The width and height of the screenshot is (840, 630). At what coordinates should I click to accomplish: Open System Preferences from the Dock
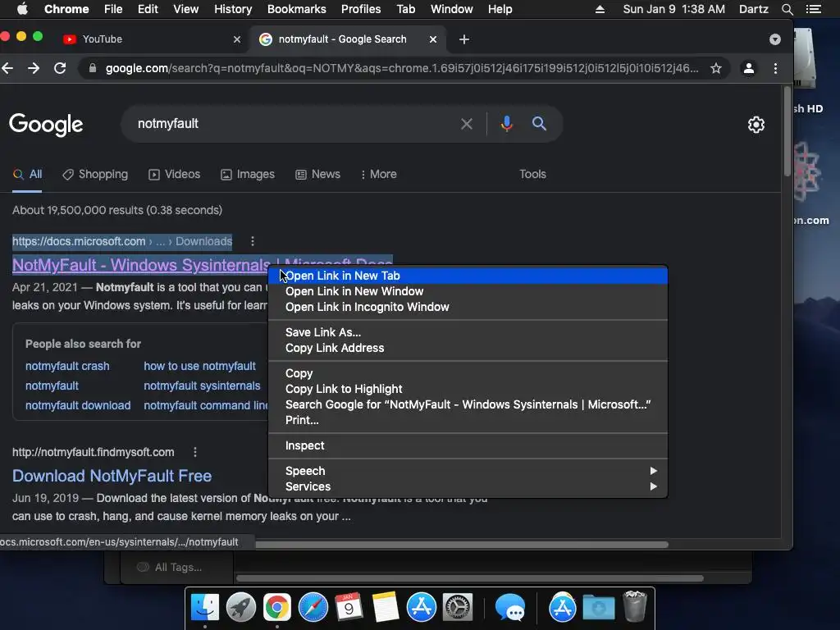click(457, 607)
